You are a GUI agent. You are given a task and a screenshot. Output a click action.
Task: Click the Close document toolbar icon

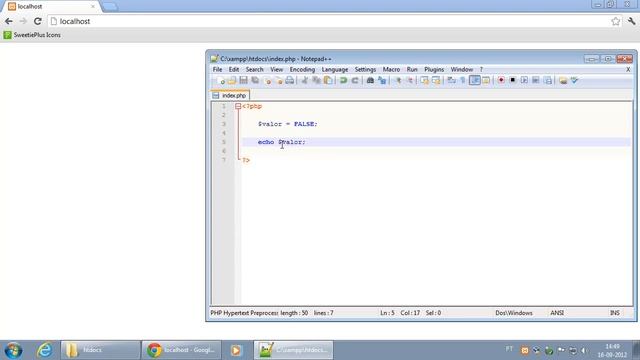click(267, 80)
